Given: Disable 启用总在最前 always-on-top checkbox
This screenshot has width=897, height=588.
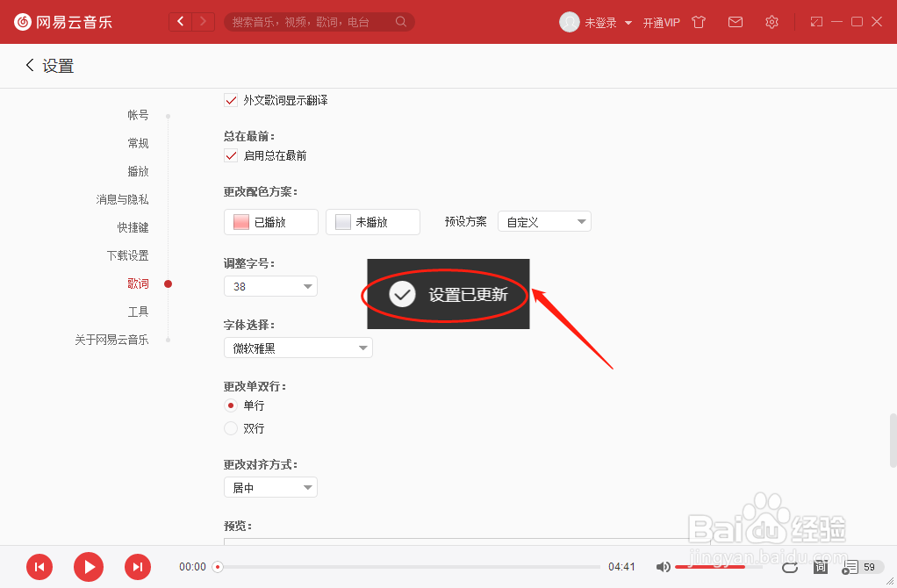Looking at the screenshot, I should click(x=231, y=155).
